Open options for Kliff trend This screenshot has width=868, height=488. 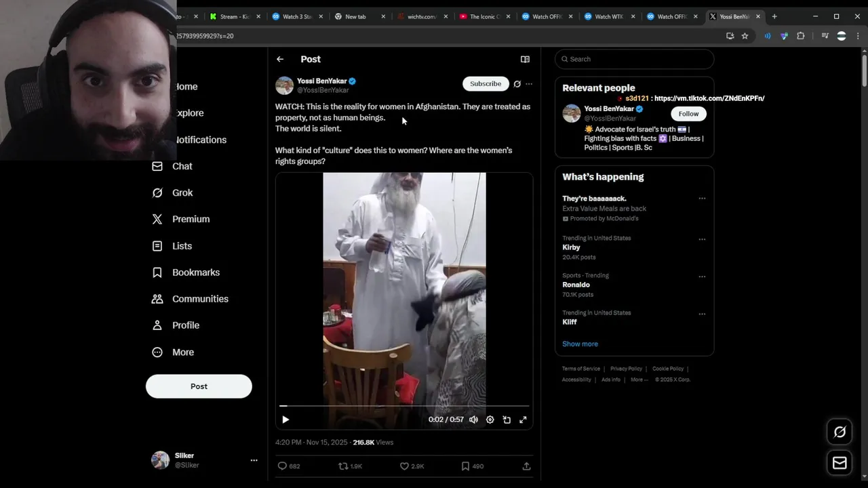coord(702,314)
